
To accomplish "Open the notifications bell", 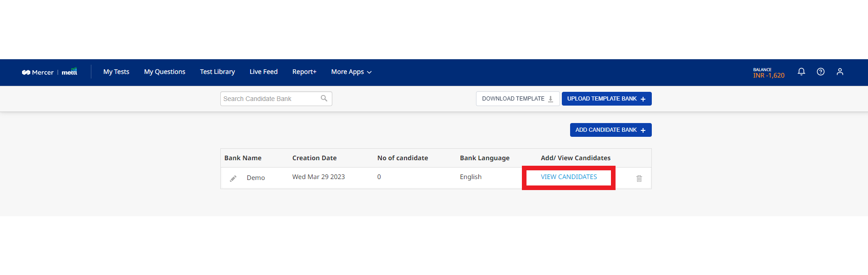I will (801, 72).
